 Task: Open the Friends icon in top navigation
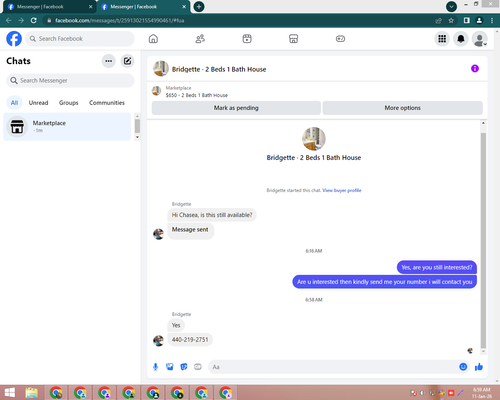click(200, 39)
